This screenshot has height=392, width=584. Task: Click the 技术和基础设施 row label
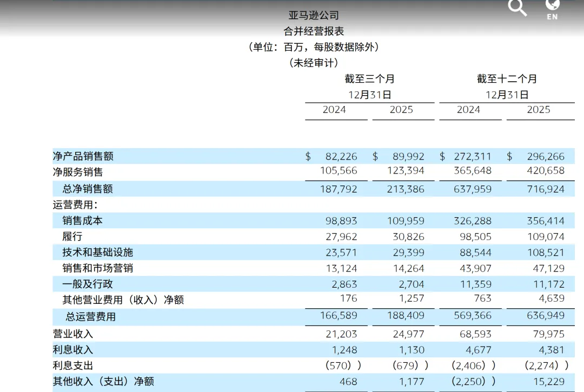(x=98, y=252)
